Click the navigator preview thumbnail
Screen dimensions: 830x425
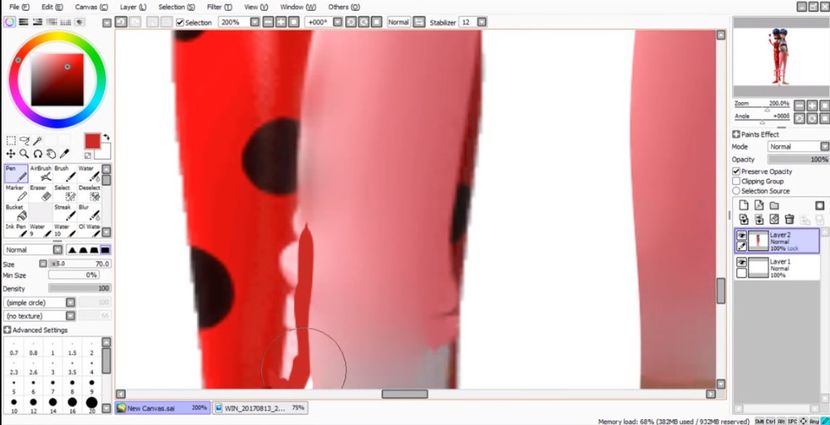pos(781,56)
